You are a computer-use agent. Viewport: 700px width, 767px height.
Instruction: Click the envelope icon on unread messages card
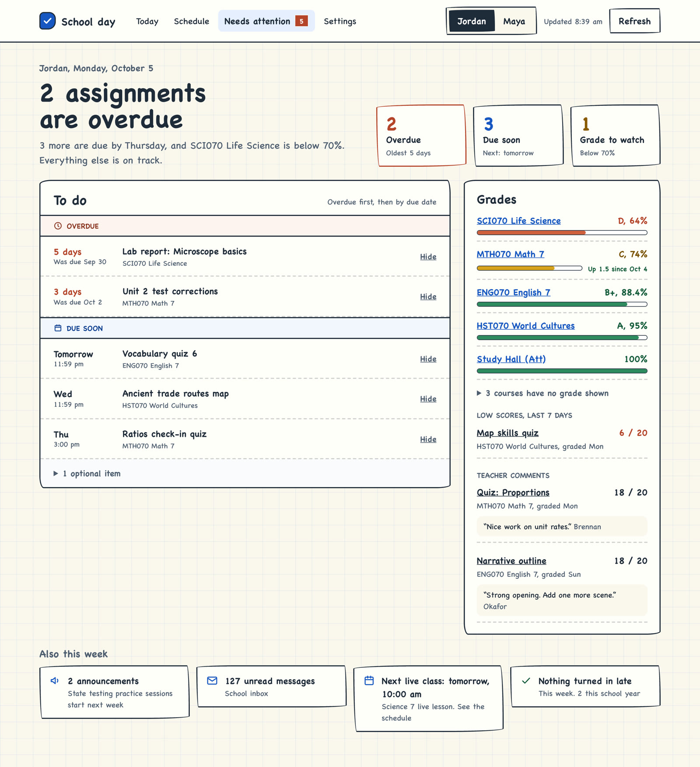pyautogui.click(x=212, y=681)
